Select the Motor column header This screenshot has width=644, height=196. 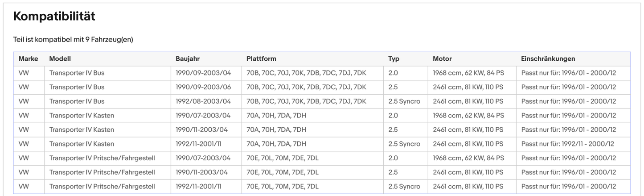click(442, 59)
